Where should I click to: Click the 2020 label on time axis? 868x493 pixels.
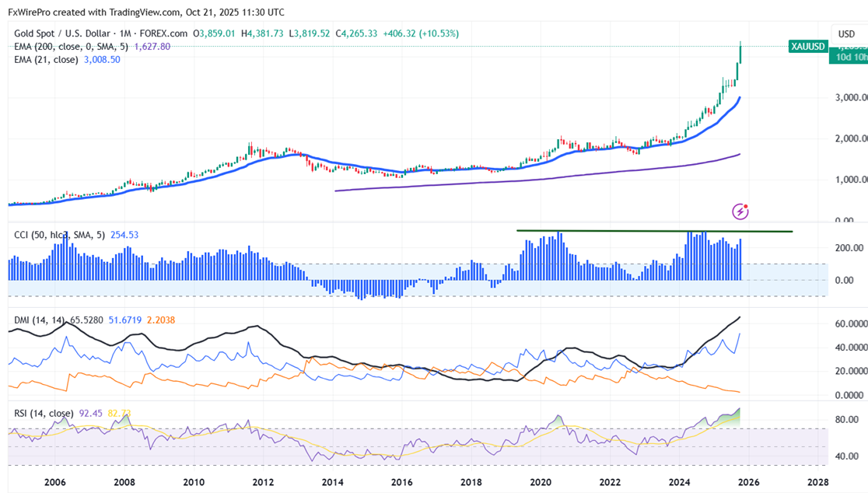coord(541,482)
